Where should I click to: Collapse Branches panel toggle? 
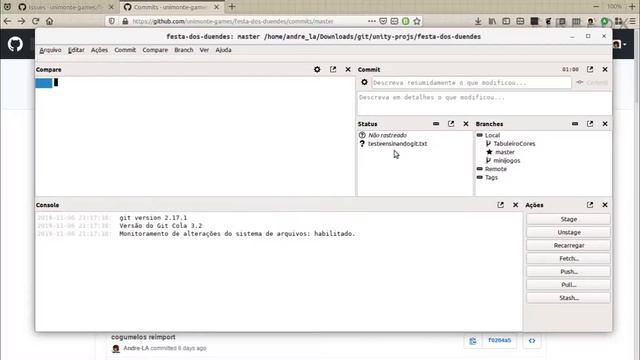click(x=575, y=124)
